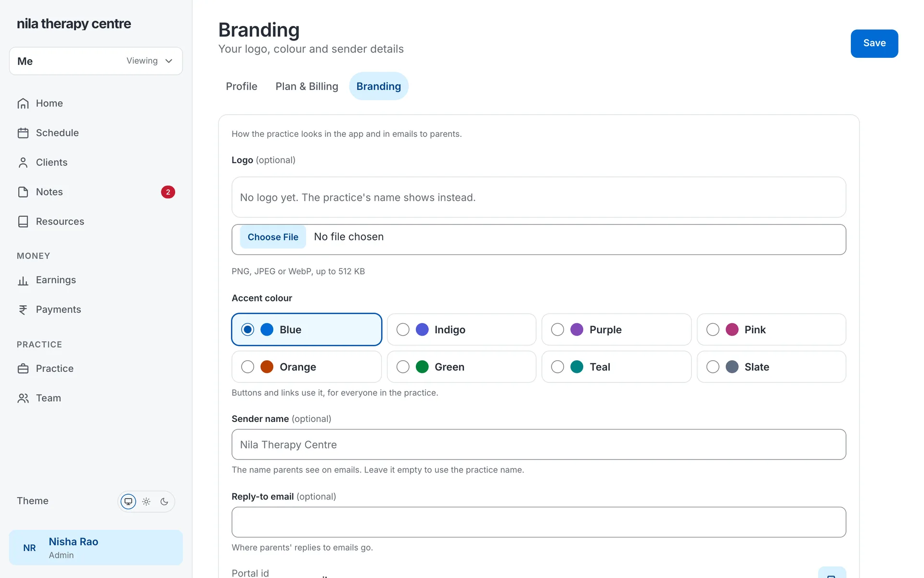Viewport: 924px width, 578px height.
Task: Open Team via its people icon
Action: point(23,398)
